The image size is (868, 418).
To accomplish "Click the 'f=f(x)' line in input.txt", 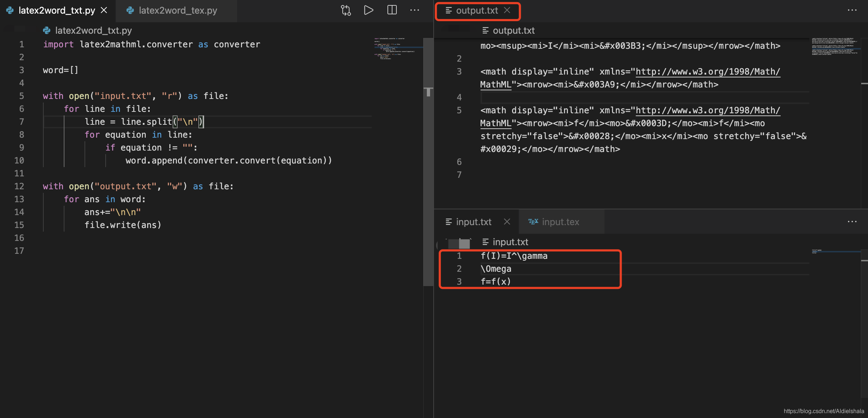I will point(496,282).
